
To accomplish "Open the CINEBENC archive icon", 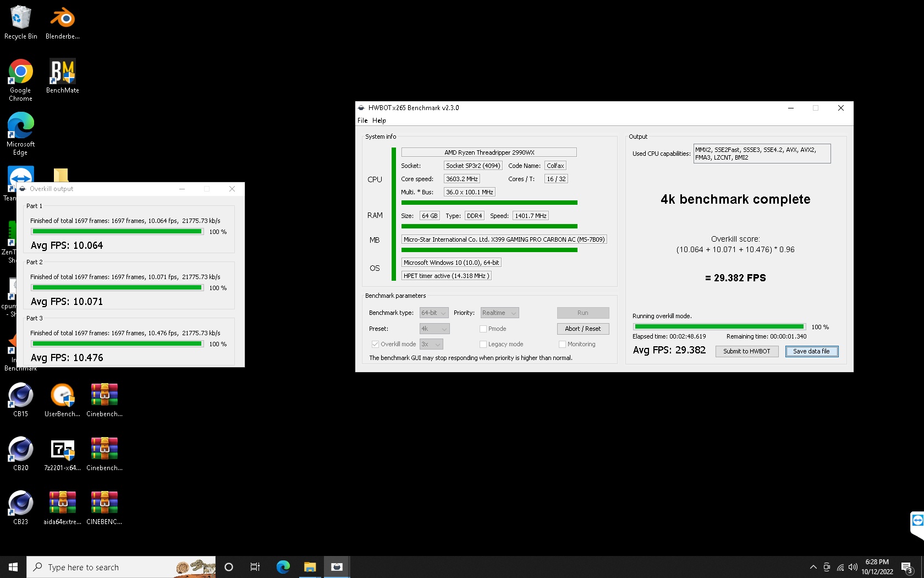I will (x=105, y=508).
